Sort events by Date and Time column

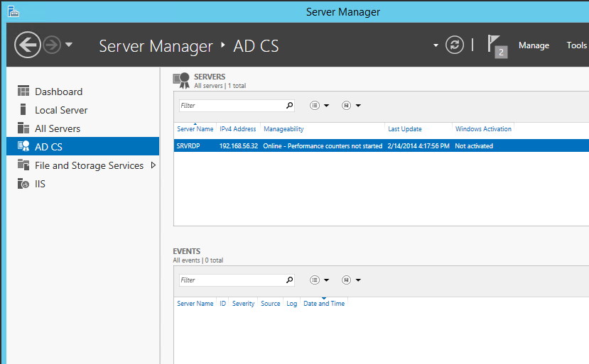324,303
